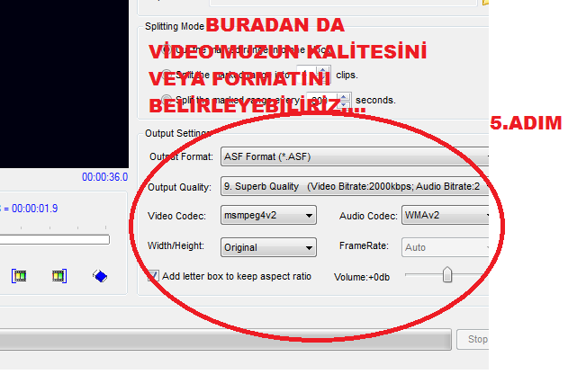This screenshot has width=577, height=392.
Task: Click the Splitting Mode group label
Action: click(x=175, y=26)
